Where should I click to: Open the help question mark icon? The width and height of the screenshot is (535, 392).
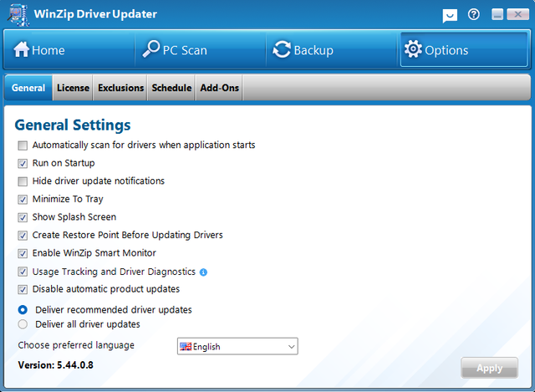(474, 14)
